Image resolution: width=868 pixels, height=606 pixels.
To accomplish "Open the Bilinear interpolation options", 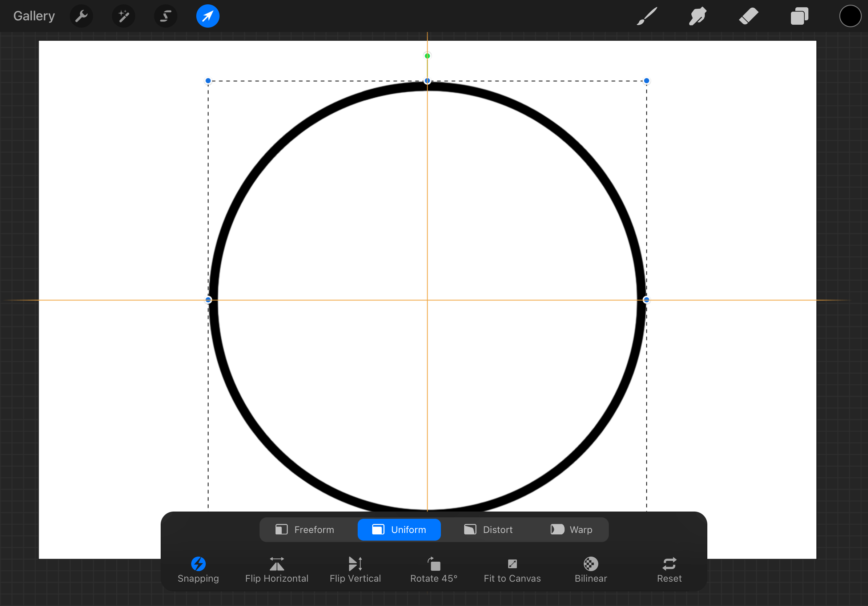I will [x=591, y=570].
